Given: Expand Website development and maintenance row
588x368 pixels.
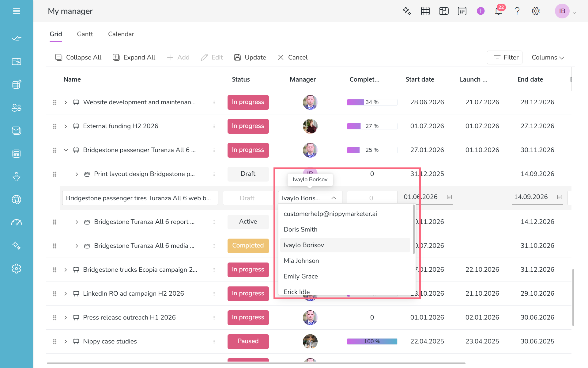Looking at the screenshot, I should coord(66,102).
